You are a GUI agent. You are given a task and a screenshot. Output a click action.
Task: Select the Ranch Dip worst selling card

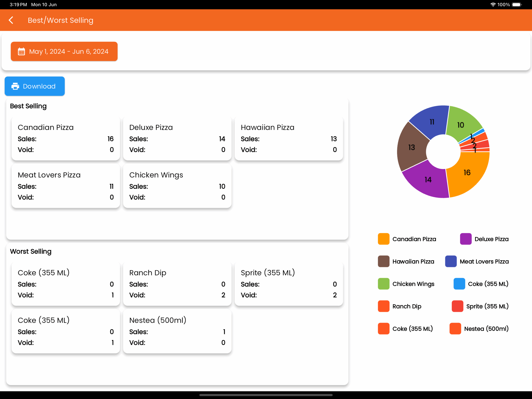pos(177,284)
